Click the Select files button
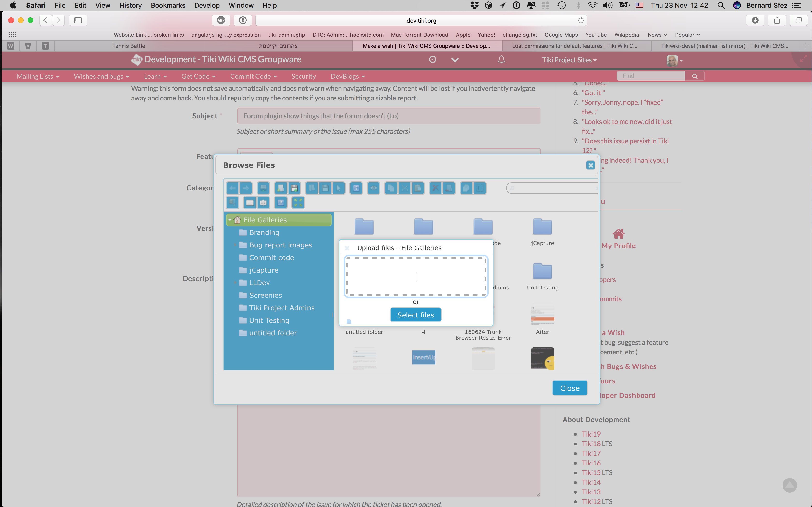The image size is (812, 507). [416, 315]
